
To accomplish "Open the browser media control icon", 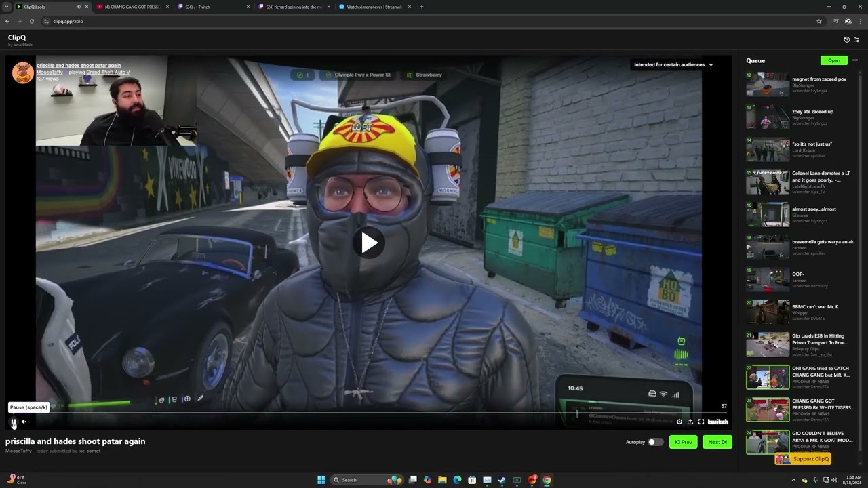I will point(836,21).
